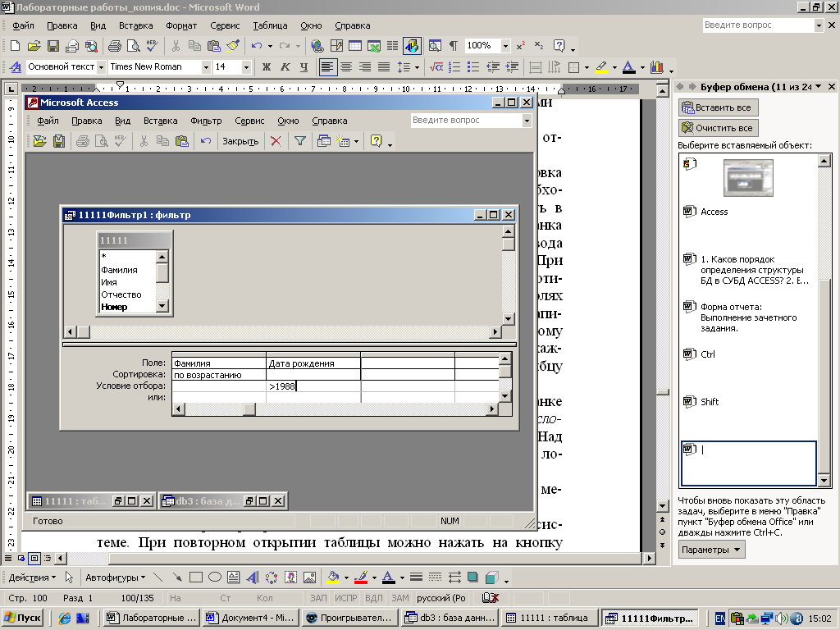Switch to Документ4 taskbar button
The height and width of the screenshot is (630, 840).
[251, 618]
